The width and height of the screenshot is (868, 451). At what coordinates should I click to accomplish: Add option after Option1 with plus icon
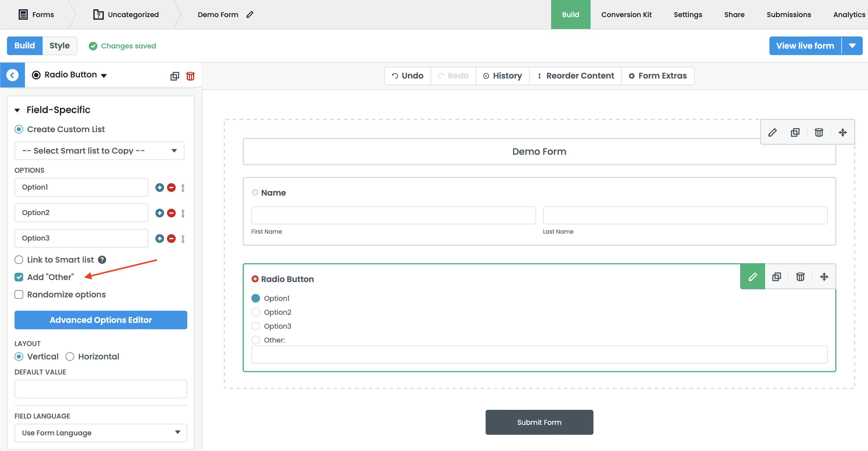(x=160, y=187)
